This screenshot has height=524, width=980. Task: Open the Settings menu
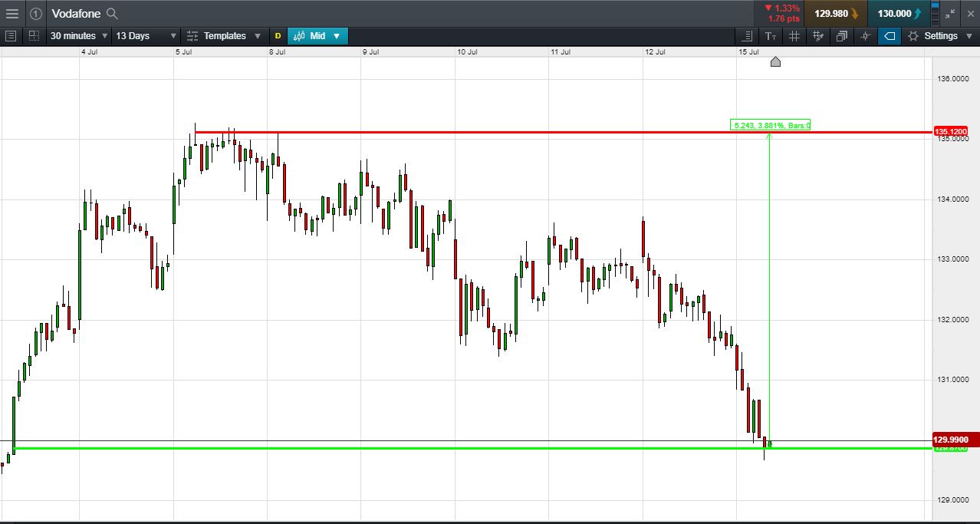(940, 36)
